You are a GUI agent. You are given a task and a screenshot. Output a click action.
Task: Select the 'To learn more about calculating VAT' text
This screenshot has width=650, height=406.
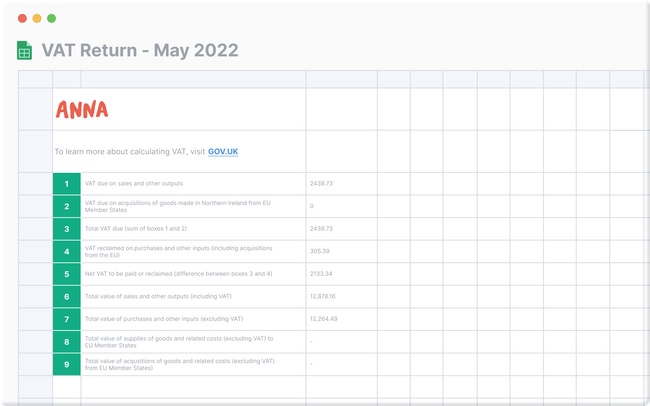[129, 152]
